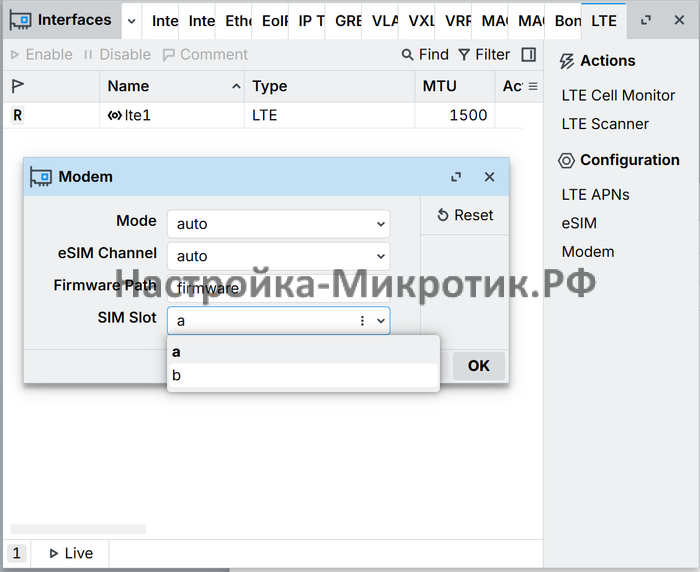Open the Ethernet tab

coord(234,21)
